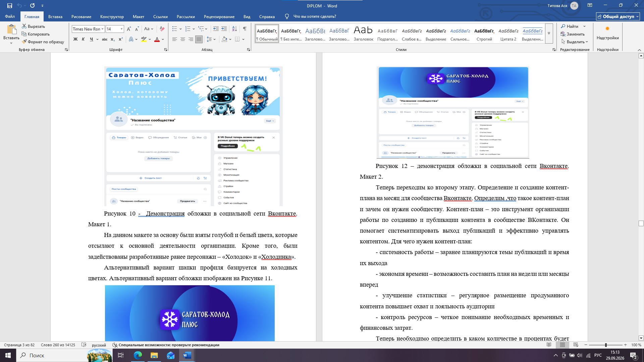Open the Times New Roman font dropdown
Viewport: 644px width, 362px height.
tap(88, 29)
